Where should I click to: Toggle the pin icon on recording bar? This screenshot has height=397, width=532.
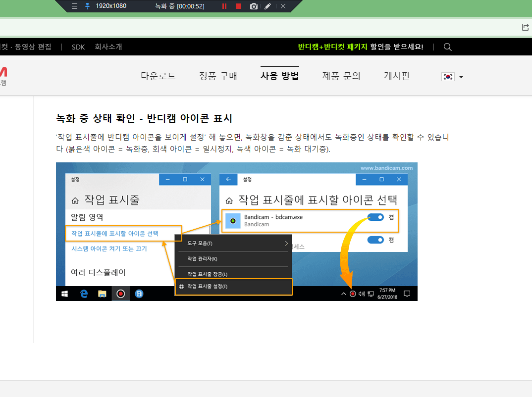click(x=87, y=6)
